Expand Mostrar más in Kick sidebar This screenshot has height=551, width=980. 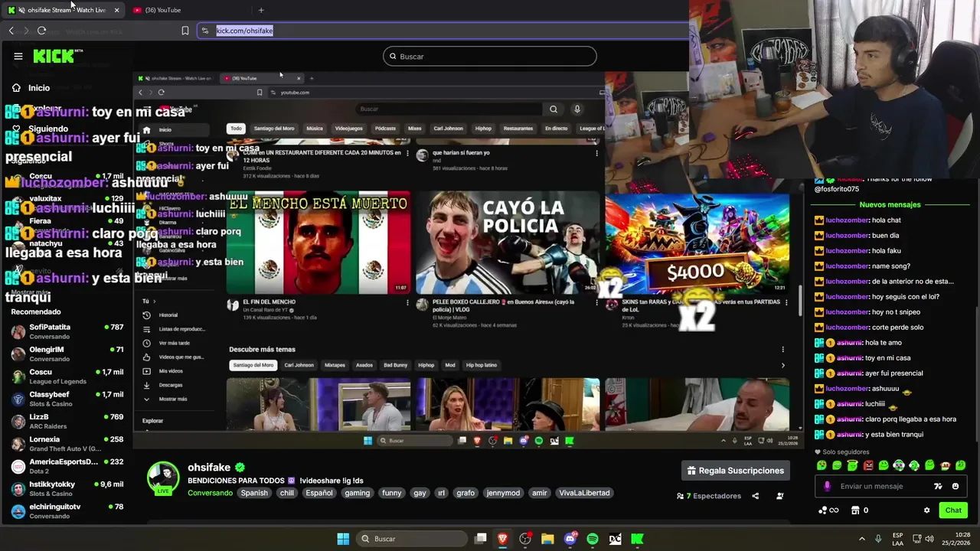click(31, 292)
